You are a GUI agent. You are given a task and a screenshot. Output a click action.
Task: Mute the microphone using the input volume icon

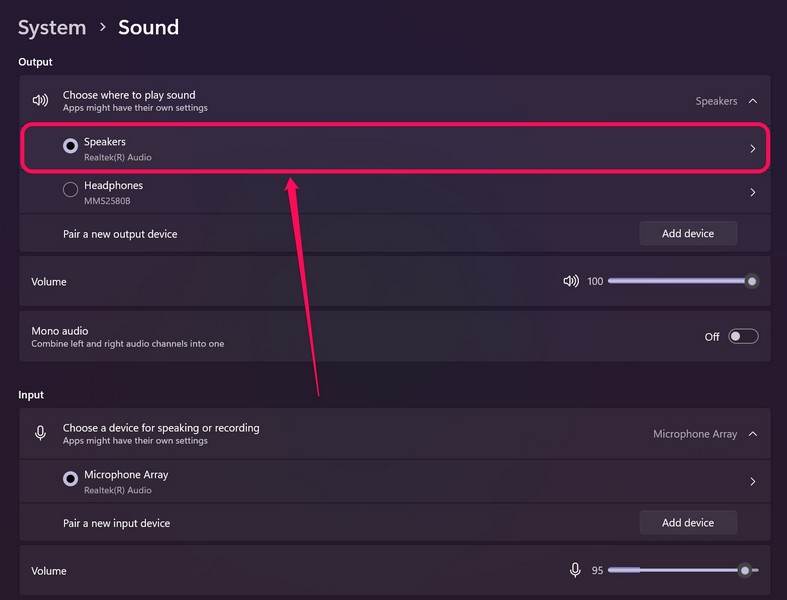(575, 570)
